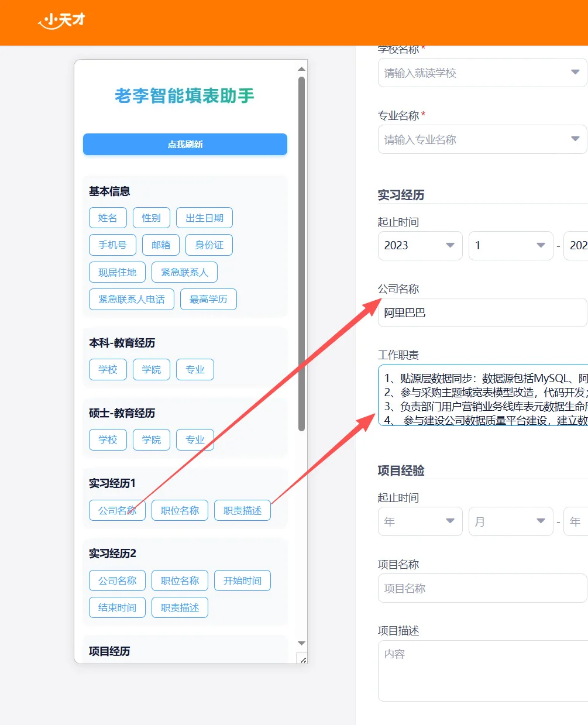
Task: Click 职责描述 under 实习经历1
Action: click(x=242, y=510)
